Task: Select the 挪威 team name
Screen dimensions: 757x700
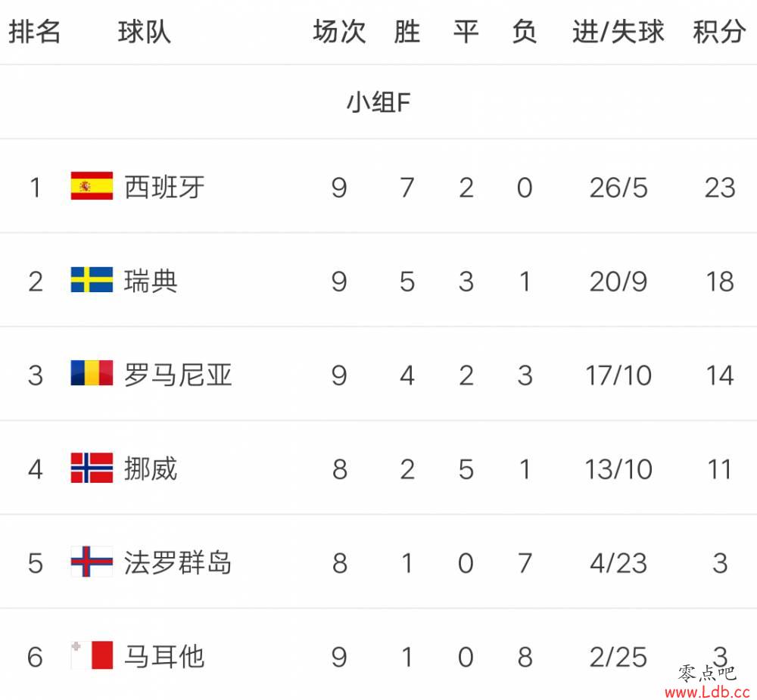Action: [151, 468]
